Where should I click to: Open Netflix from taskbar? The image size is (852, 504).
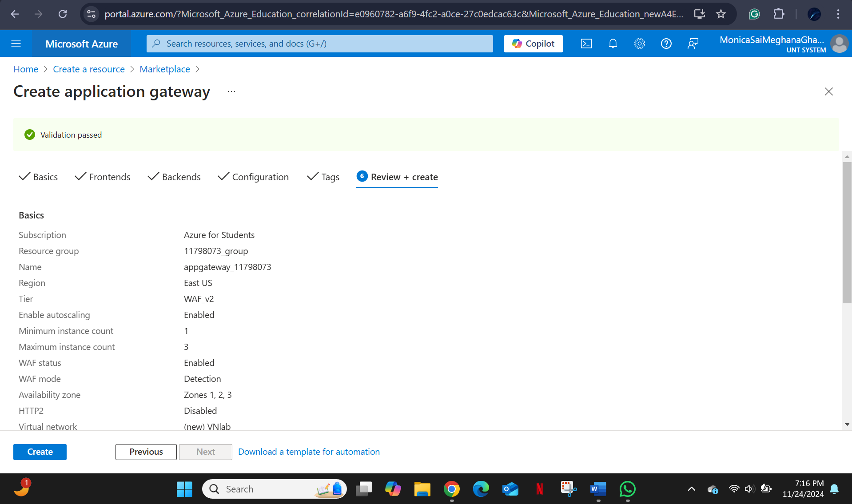point(539,489)
